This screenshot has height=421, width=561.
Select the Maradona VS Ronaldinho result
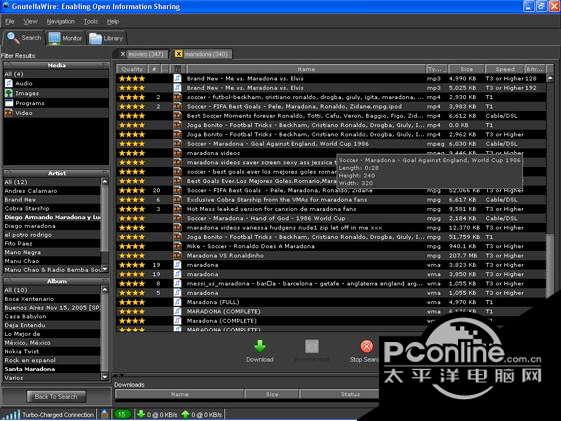(x=331, y=256)
